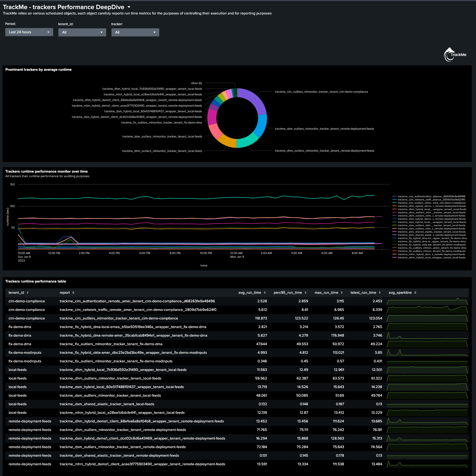Select report trackme_dsm_shared_elastic_tracker_tenant_local-feeds row
Image resolution: width=476 pixels, height=476 pixels.
[x=107, y=404]
